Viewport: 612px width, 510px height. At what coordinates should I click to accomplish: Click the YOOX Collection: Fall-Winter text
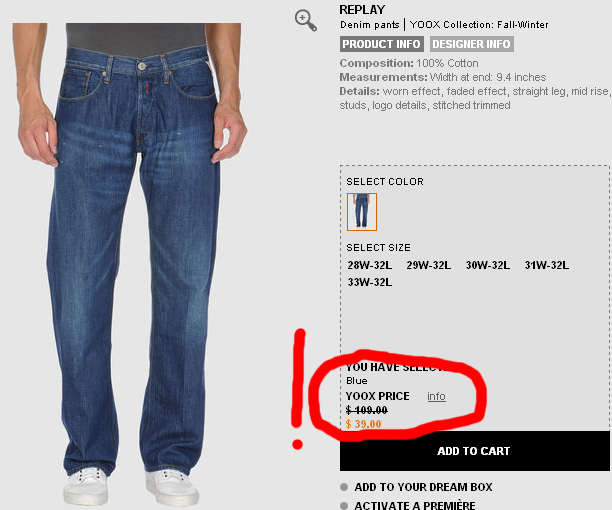479,25
